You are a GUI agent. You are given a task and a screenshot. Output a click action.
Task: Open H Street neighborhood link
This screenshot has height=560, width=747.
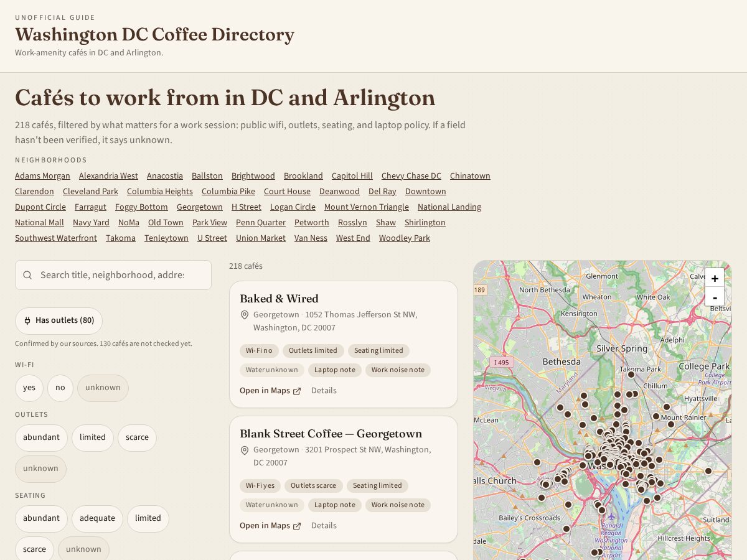[247, 207]
